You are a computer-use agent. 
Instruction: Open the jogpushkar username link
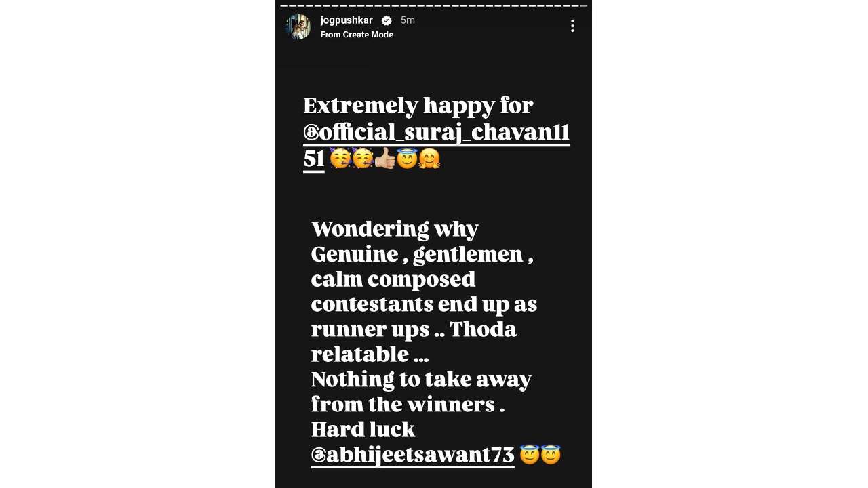347,20
